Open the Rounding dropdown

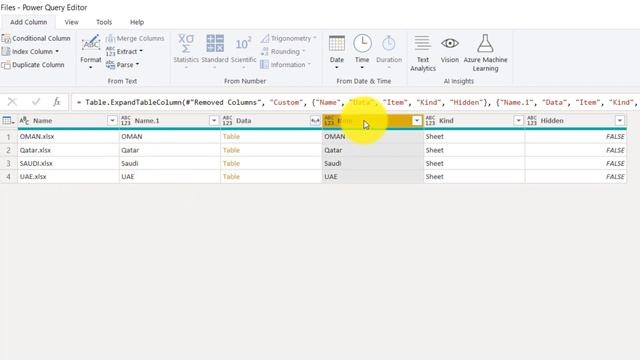pyautogui.click(x=283, y=51)
